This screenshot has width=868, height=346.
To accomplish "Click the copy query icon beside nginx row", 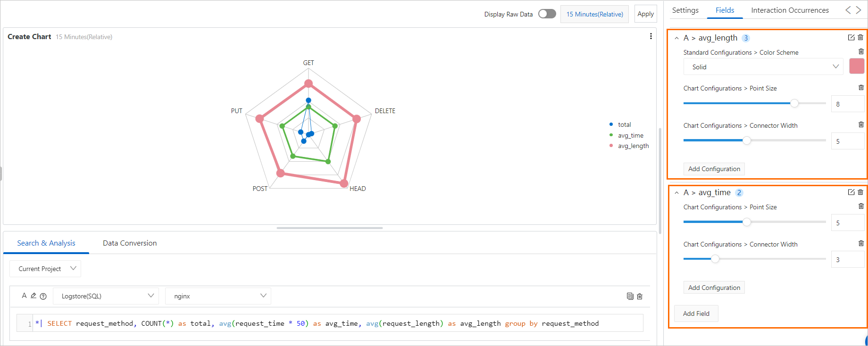I will point(630,296).
